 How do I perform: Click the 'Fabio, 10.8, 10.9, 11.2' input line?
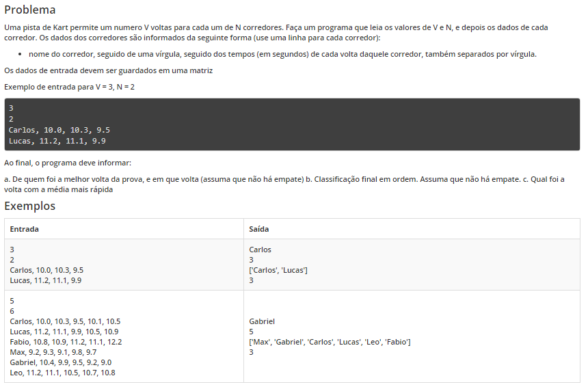[x=66, y=342]
